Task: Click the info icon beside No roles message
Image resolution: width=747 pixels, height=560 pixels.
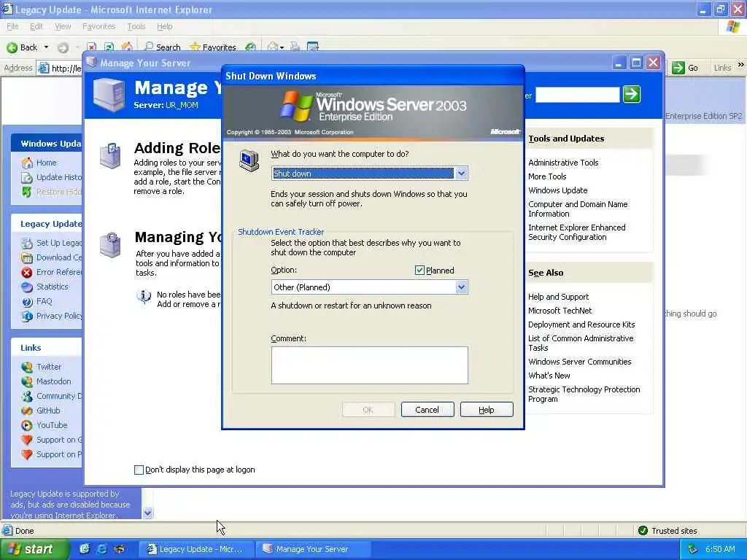Action: click(x=144, y=296)
